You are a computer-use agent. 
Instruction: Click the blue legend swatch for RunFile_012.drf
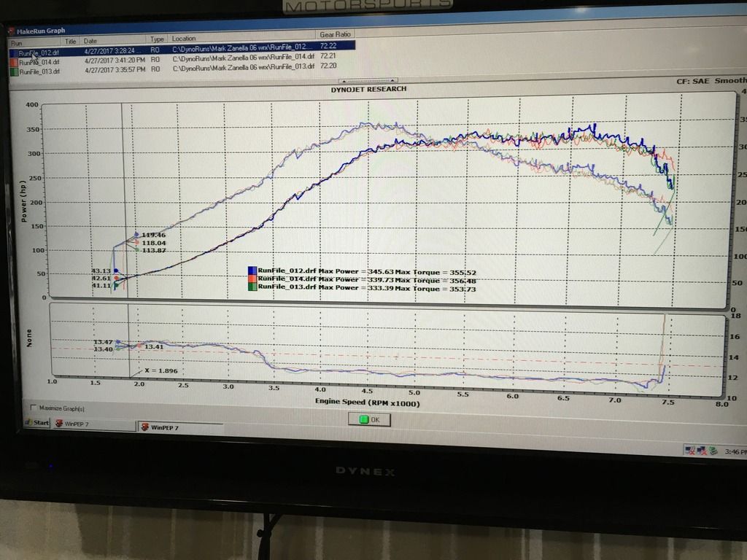(x=252, y=271)
